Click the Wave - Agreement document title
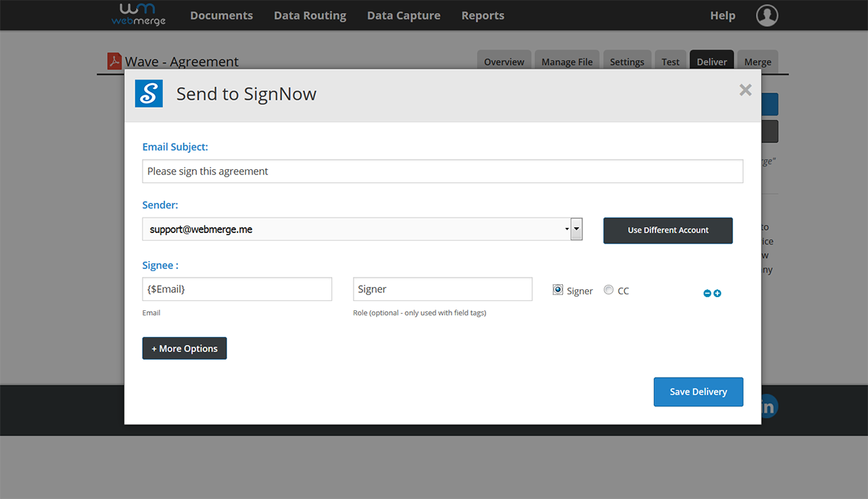868x499 pixels. pyautogui.click(x=182, y=62)
